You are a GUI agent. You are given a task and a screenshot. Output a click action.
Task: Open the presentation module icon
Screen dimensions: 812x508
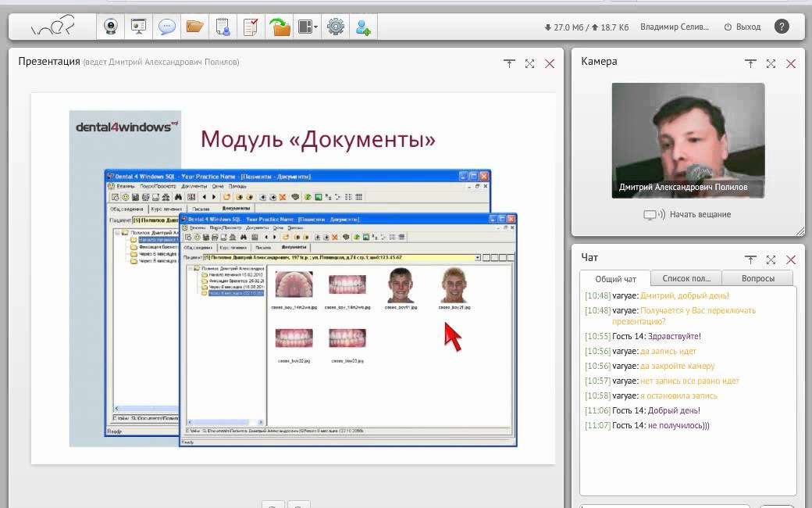(138, 27)
